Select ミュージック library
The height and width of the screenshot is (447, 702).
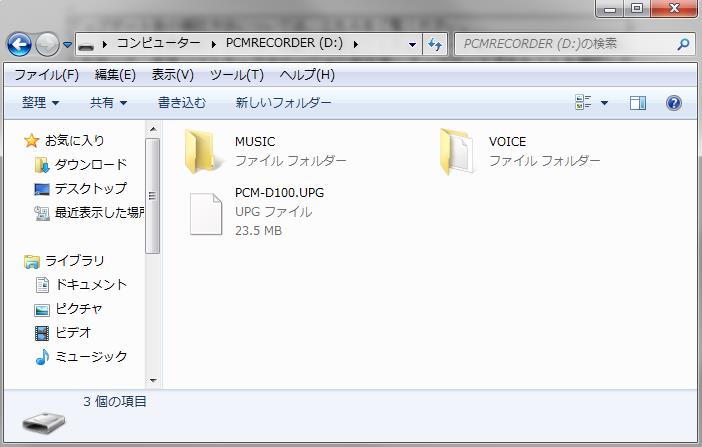[x=91, y=357]
